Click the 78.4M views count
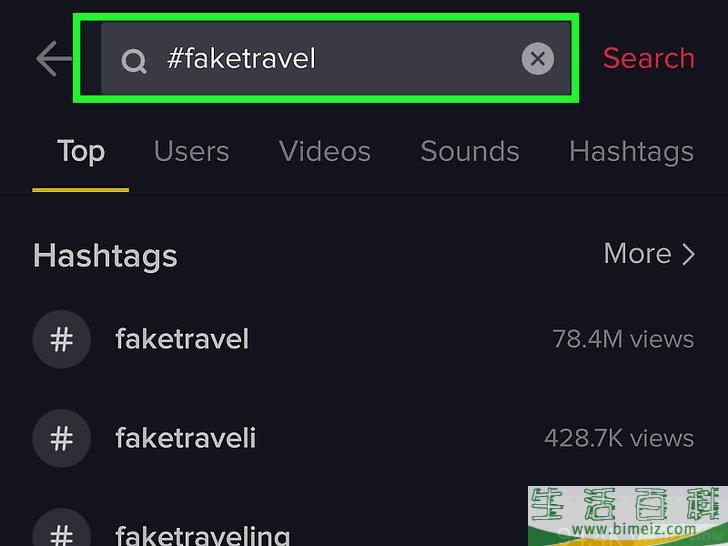 [623, 339]
